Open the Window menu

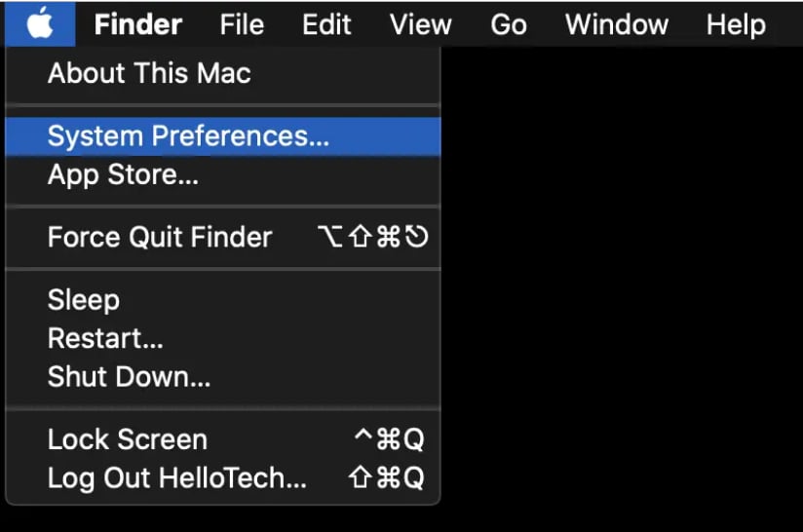pyautogui.click(x=617, y=24)
